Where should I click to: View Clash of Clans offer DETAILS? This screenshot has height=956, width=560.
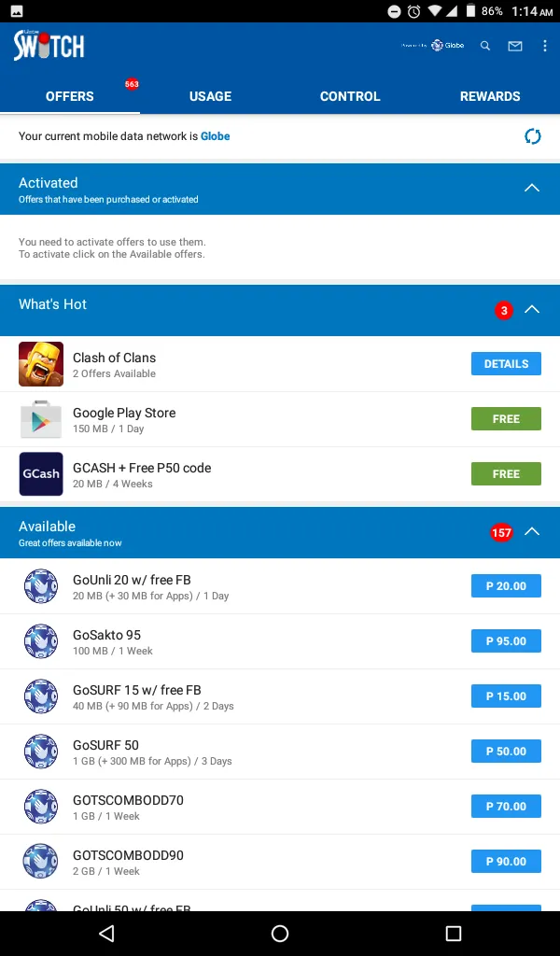click(x=506, y=364)
